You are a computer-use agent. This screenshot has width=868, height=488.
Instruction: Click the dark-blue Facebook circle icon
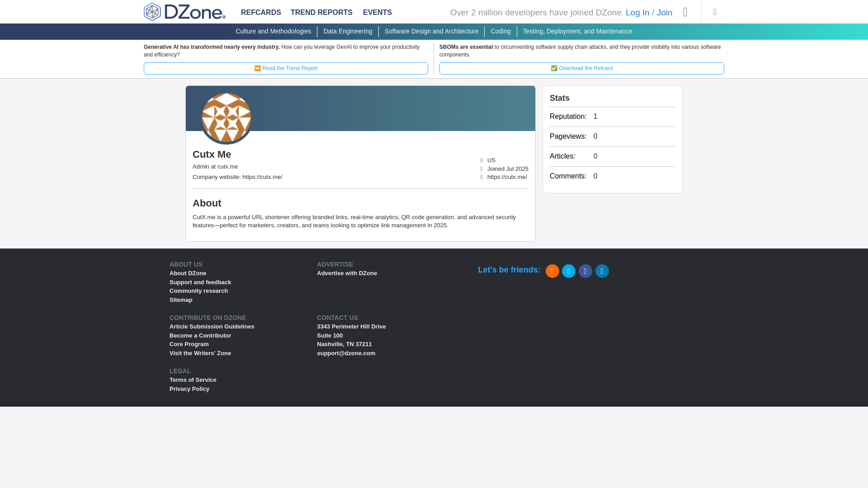point(585,271)
